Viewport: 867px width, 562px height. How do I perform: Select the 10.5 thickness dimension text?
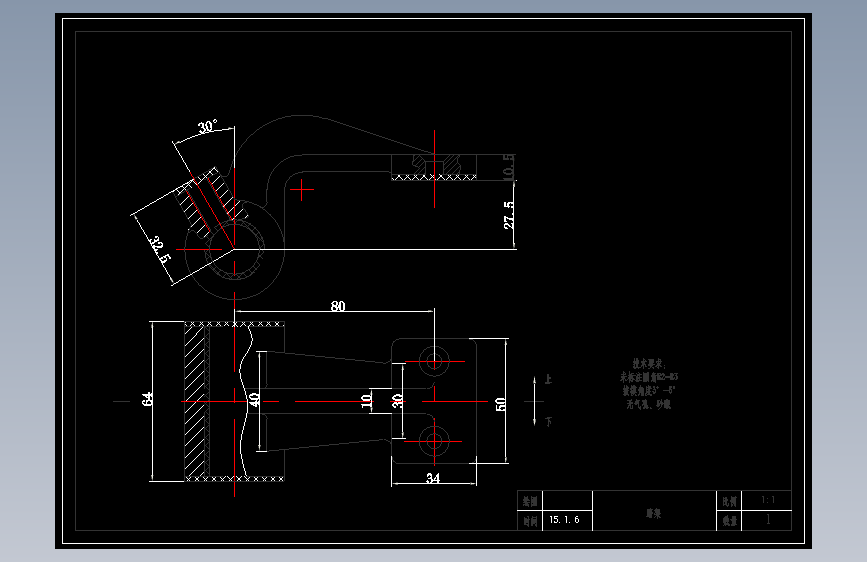[x=509, y=166]
